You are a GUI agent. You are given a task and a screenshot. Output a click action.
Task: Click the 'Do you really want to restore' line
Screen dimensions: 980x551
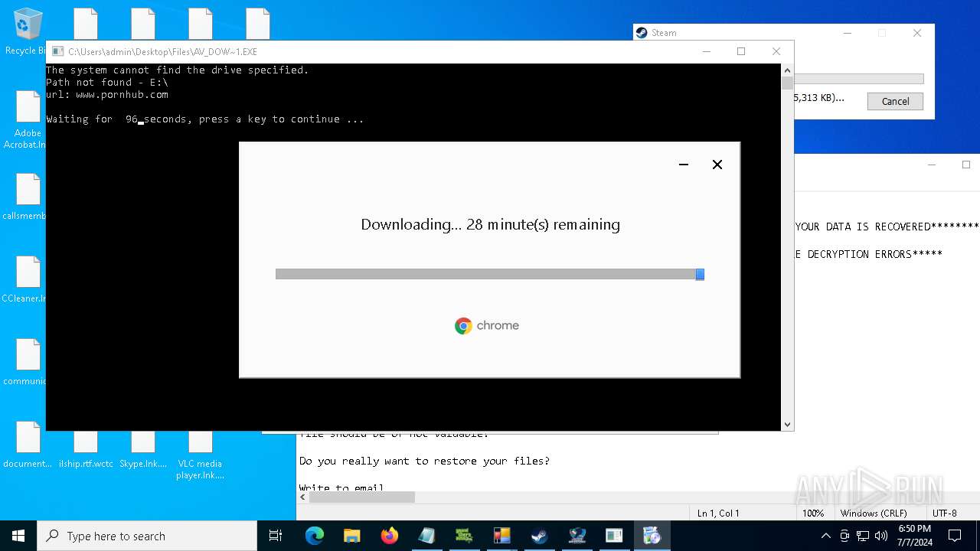click(x=424, y=461)
